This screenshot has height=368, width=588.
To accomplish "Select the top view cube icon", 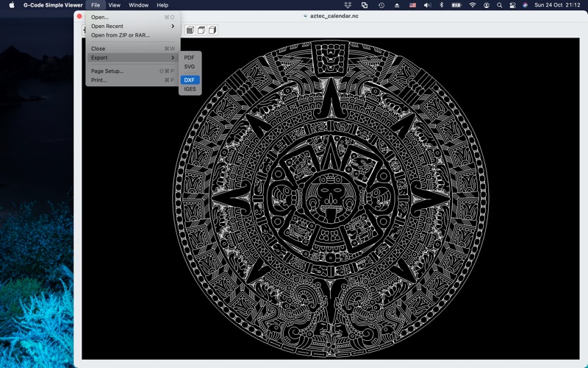I will [201, 30].
